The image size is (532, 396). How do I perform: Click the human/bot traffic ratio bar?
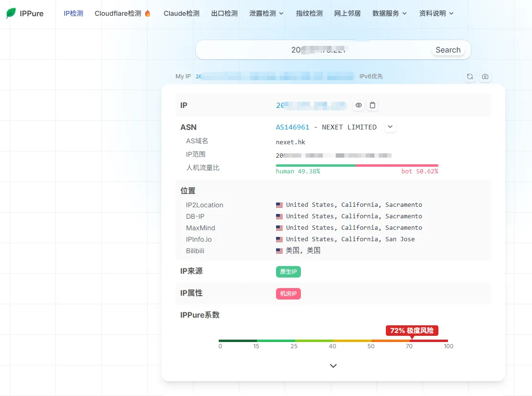click(357, 166)
